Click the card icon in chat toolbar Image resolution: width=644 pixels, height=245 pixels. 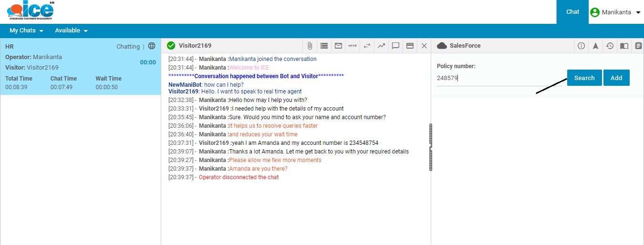coord(410,46)
